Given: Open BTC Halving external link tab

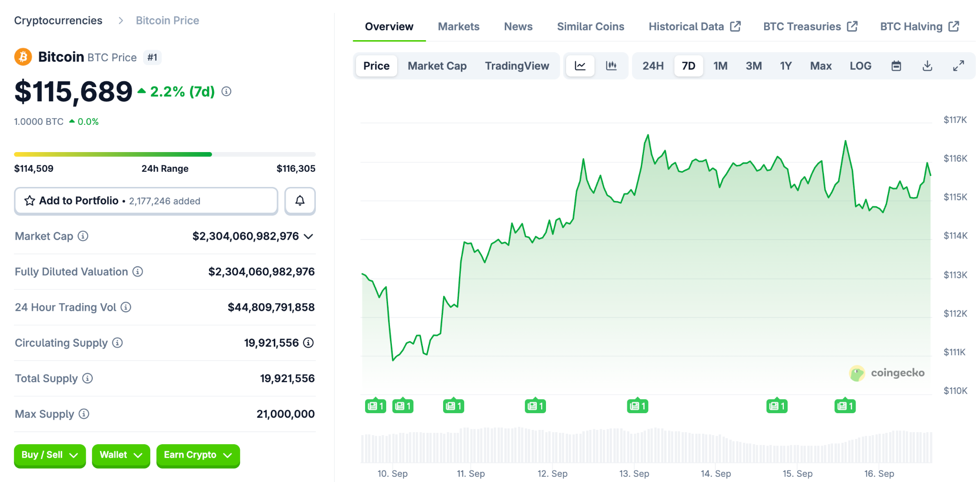Looking at the screenshot, I should pyautogui.click(x=920, y=27).
